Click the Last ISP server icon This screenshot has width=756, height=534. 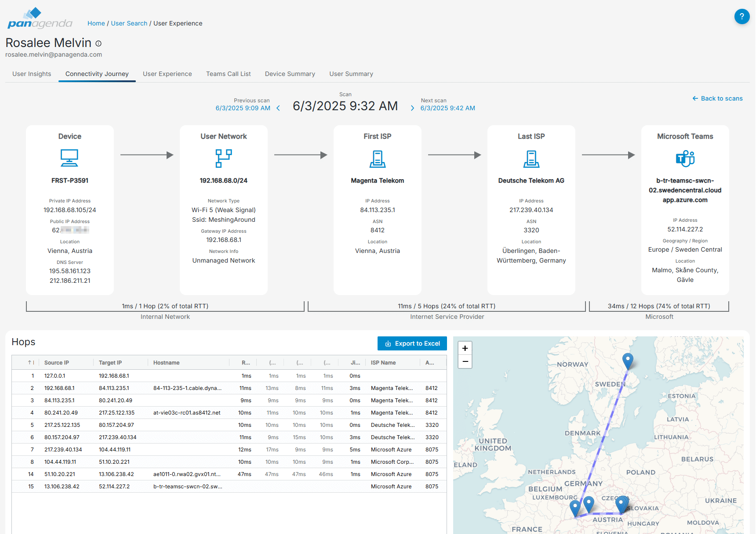coord(531,159)
